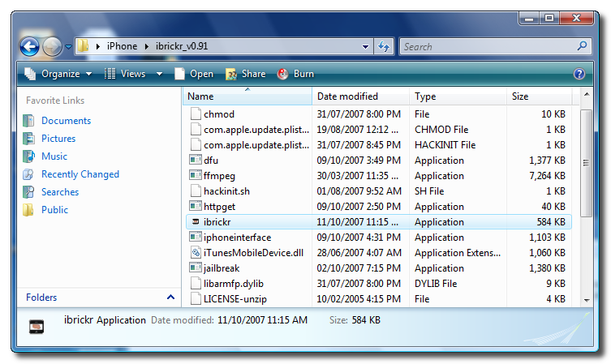Screen dimensions: 611x364
Task: Click the Search input box
Action: pos(487,46)
